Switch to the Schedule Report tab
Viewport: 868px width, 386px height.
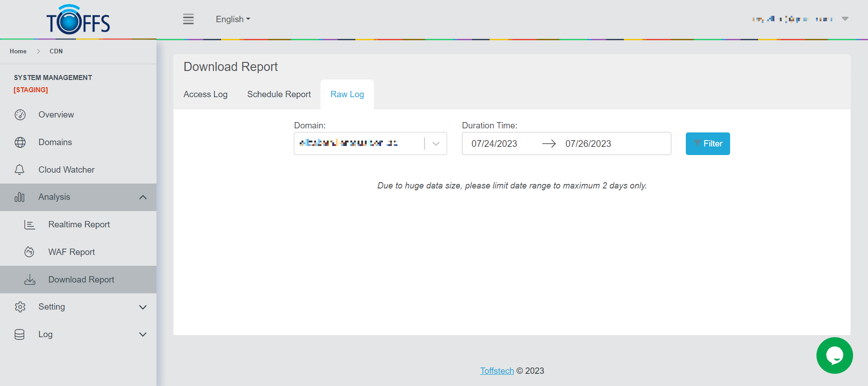(279, 94)
